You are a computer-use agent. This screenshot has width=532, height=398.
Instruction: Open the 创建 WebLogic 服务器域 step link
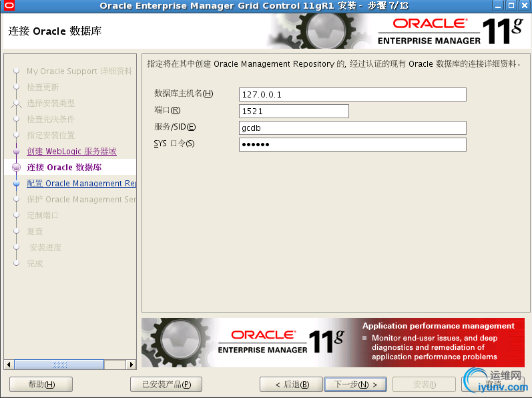71,152
